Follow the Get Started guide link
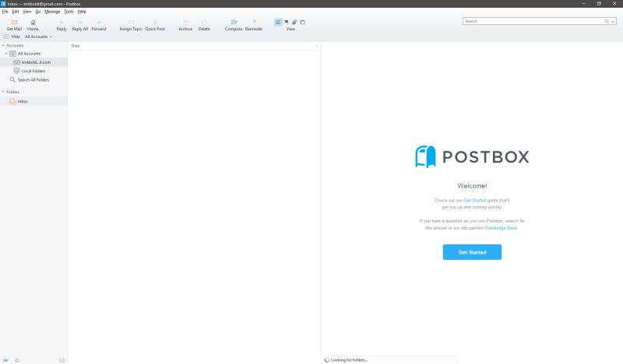Viewport: 623px width, 364px height. (x=474, y=201)
